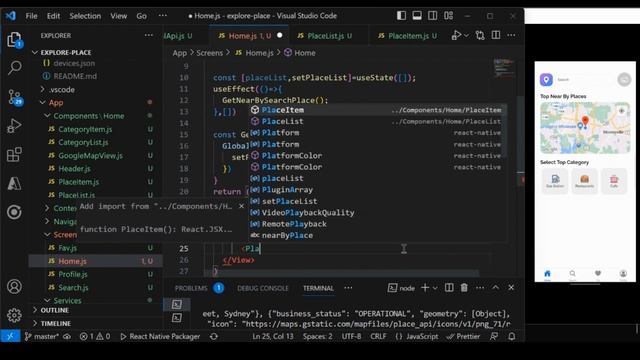Switch to the PlaceList.js editor tab
Viewport: 640px width, 360px height.
(x=329, y=36)
